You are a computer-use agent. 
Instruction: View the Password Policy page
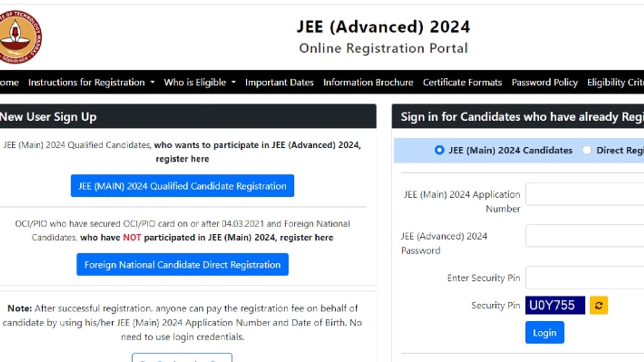544,82
